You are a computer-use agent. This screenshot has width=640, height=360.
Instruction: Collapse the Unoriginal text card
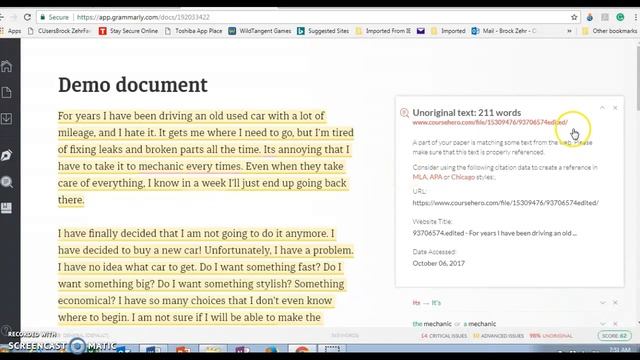tap(602, 108)
